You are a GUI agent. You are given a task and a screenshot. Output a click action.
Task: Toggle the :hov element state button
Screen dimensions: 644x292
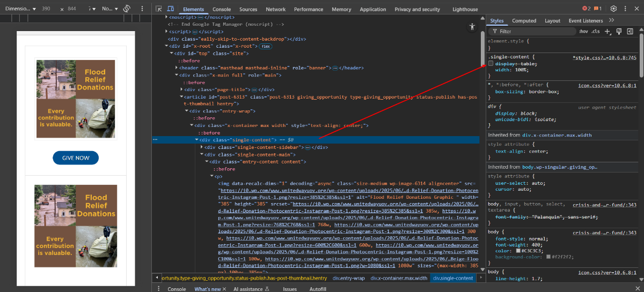(x=583, y=32)
